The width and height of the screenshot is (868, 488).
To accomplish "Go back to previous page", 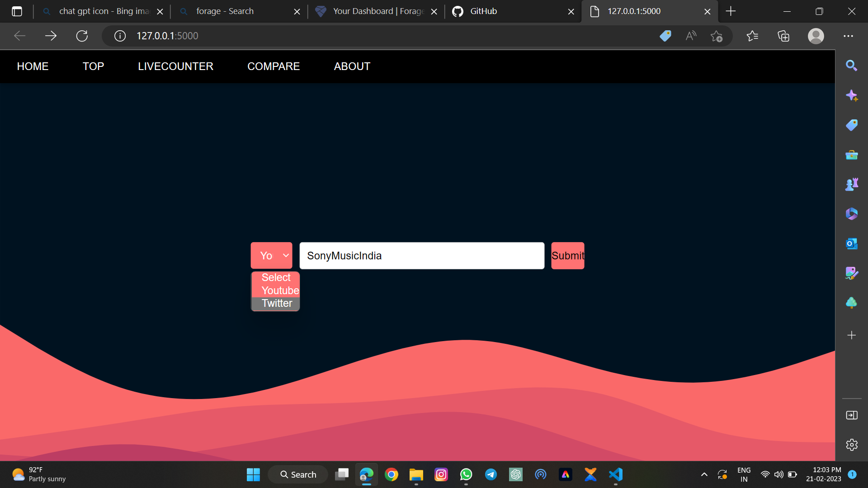I will click(19, 36).
